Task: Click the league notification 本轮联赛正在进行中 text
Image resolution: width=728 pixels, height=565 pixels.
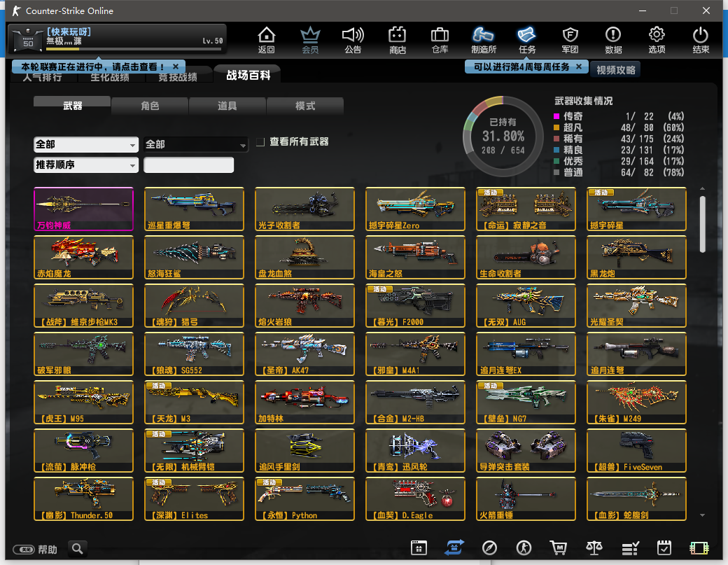Action: click(92, 67)
